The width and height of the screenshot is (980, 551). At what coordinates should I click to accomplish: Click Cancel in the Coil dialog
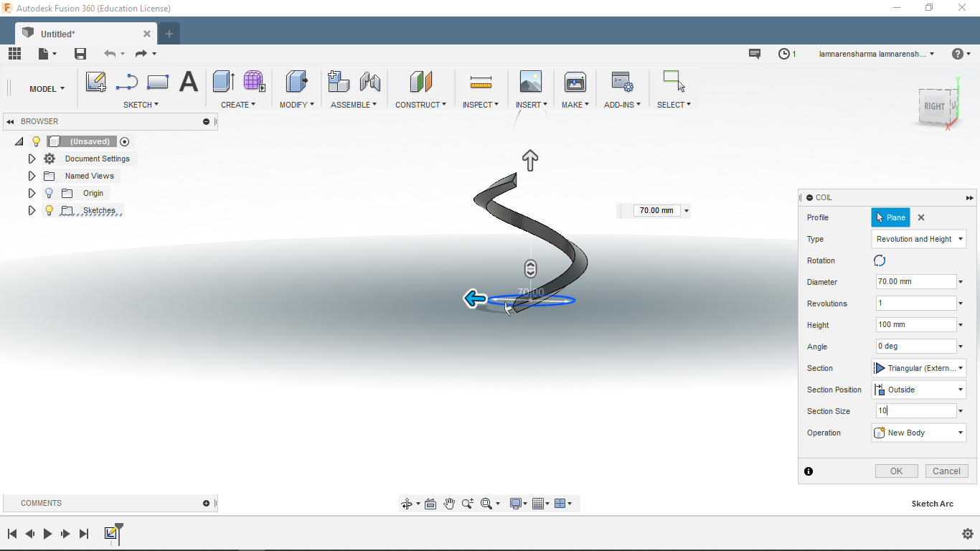[x=946, y=471]
